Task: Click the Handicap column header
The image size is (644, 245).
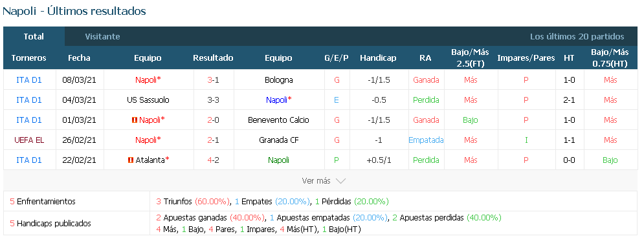Action: (378, 58)
